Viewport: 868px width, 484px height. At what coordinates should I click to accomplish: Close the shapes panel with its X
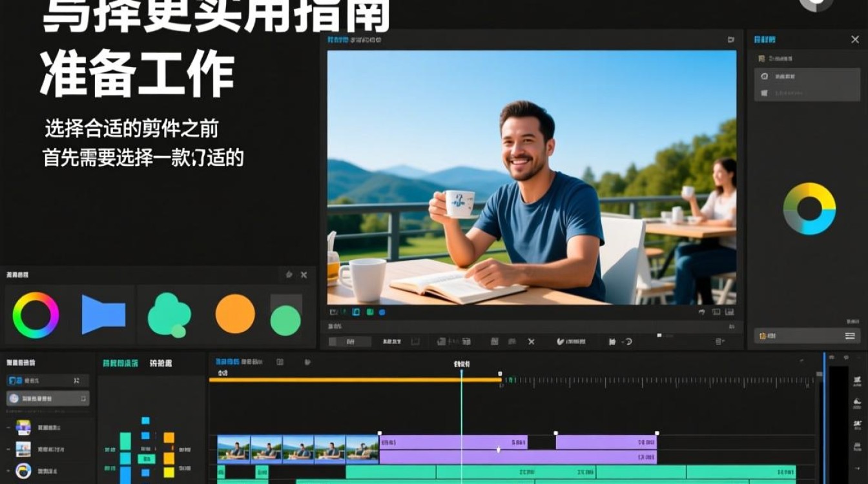304,274
